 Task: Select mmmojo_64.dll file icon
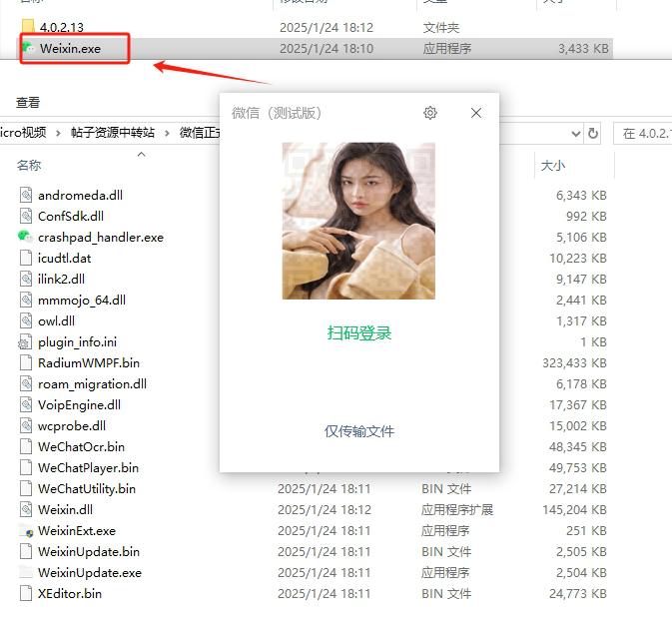pos(26,300)
